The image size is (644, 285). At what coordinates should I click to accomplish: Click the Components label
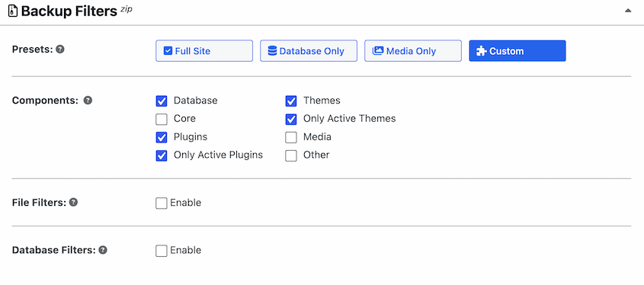(45, 101)
